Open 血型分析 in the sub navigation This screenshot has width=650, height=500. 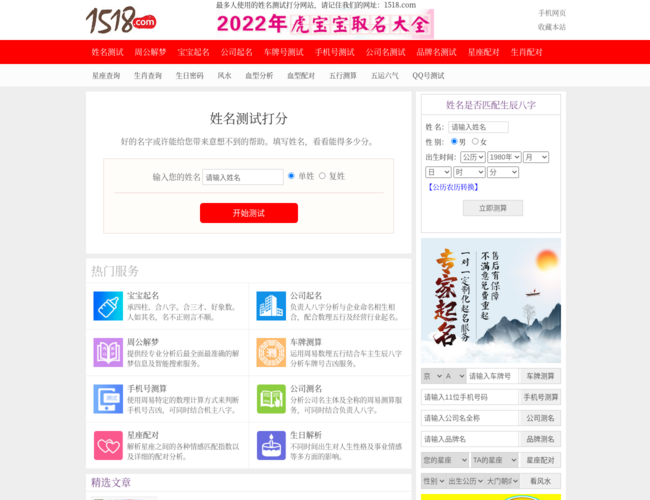[x=259, y=75]
